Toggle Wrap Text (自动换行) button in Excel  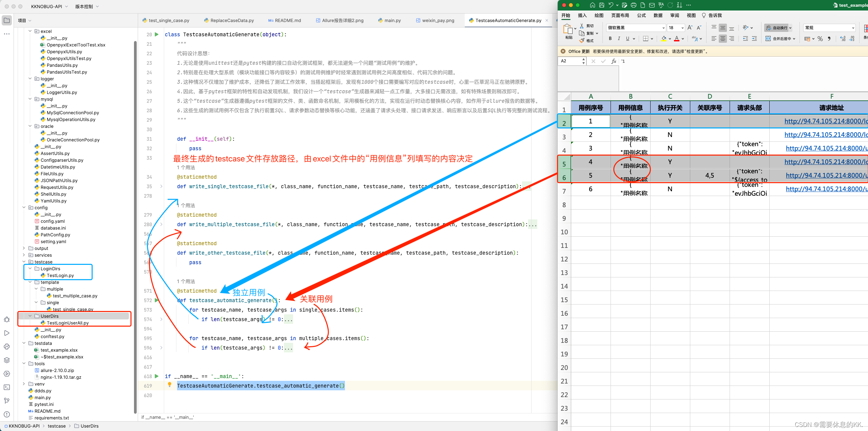pyautogui.click(x=778, y=28)
